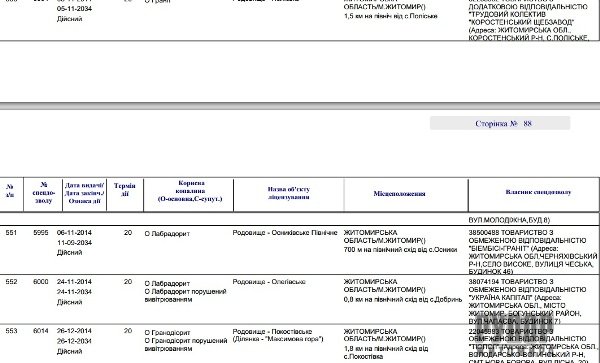Image resolution: width=600 pixels, height=363 pixels.
Task: Click the 'Термін дії' column header
Action: (x=125, y=189)
